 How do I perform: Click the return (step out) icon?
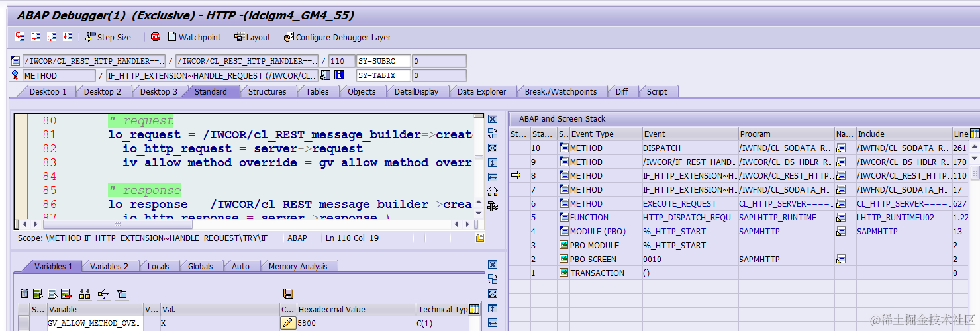tap(52, 37)
